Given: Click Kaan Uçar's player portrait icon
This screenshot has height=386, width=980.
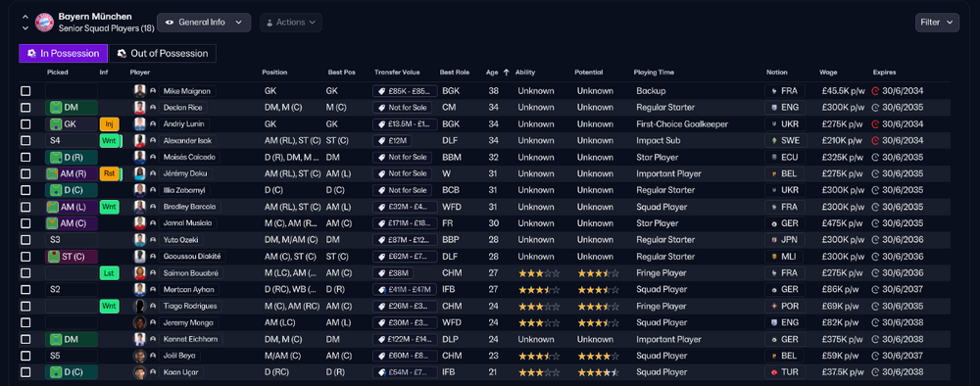Looking at the screenshot, I should [x=140, y=372].
